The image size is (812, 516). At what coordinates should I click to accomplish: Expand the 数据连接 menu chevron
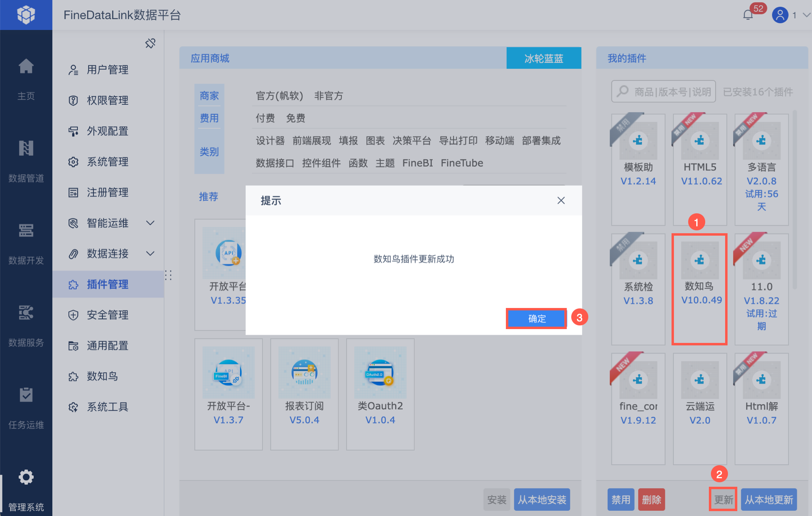150,254
